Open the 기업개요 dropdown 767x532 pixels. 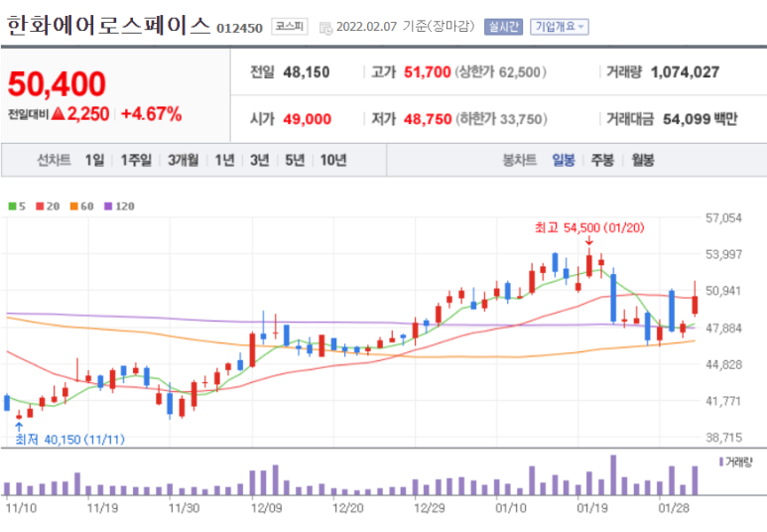[x=559, y=27]
